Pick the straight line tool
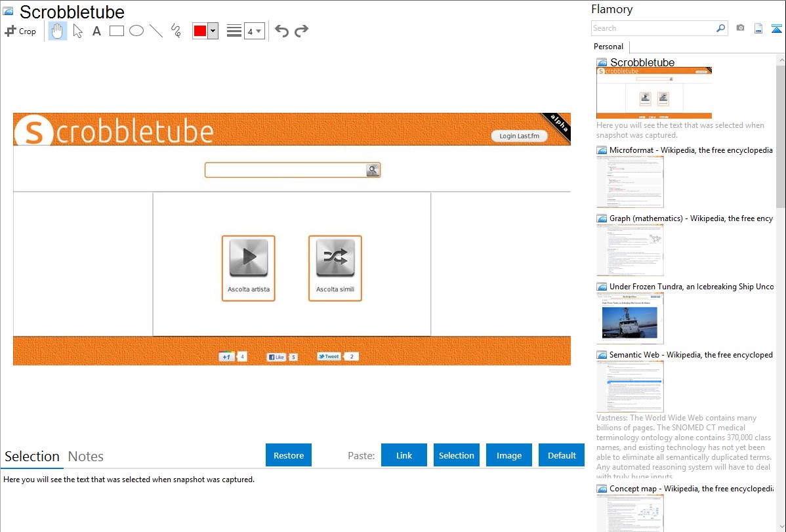 click(x=156, y=31)
